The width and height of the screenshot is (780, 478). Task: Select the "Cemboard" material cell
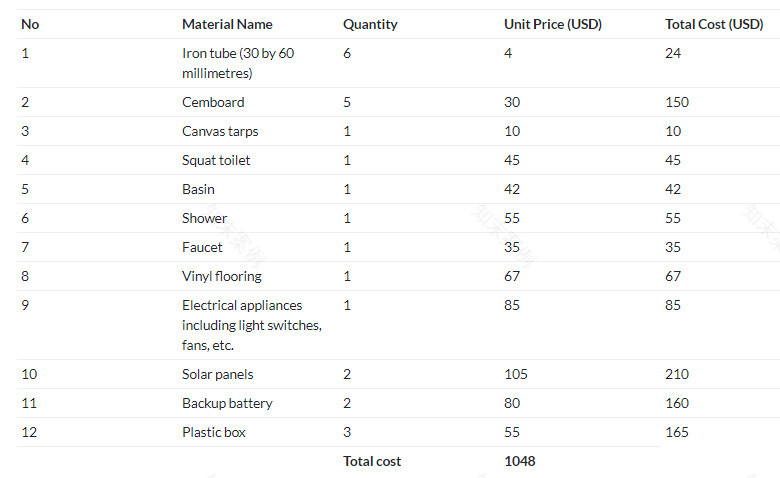213,102
